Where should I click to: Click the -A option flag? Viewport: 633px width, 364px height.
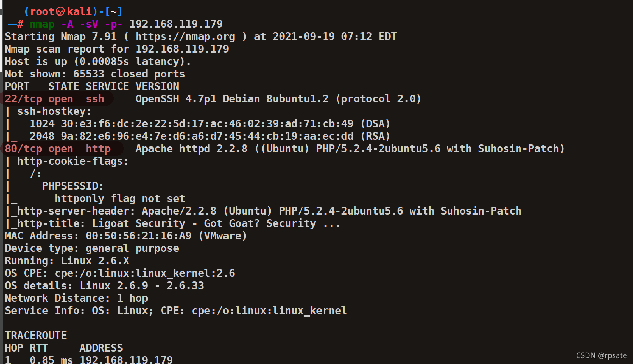(x=67, y=24)
